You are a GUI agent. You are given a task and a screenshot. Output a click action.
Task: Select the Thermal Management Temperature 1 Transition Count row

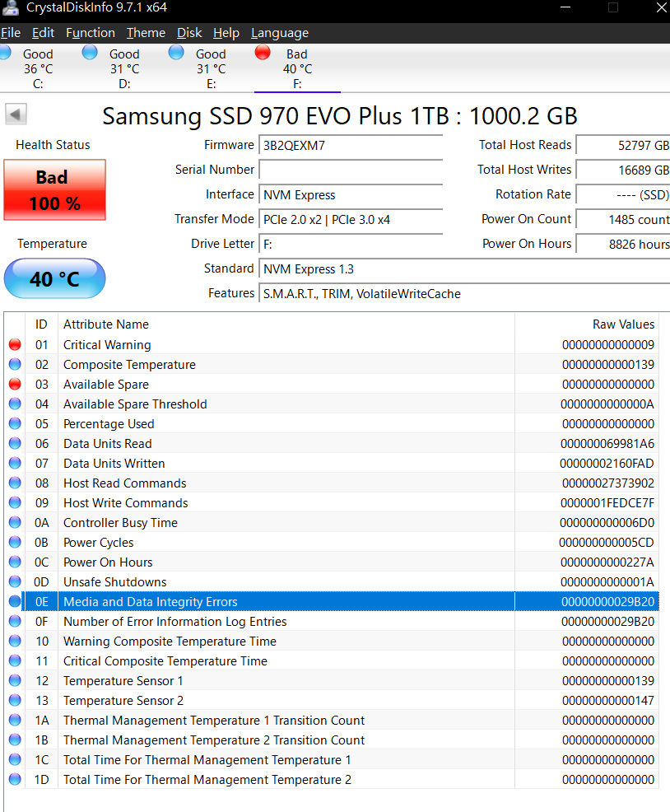332,721
